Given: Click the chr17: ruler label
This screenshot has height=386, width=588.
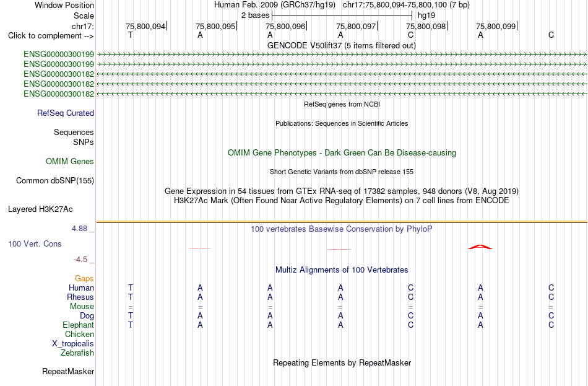Looking at the screenshot, I should 83,26.
